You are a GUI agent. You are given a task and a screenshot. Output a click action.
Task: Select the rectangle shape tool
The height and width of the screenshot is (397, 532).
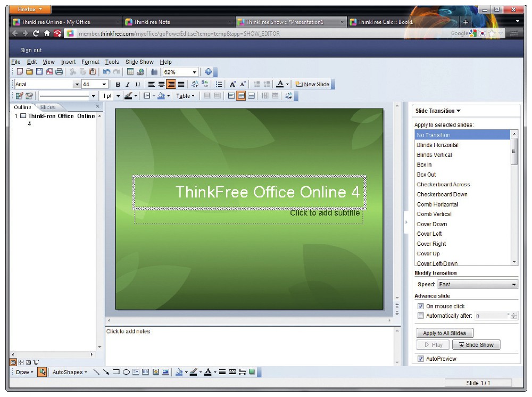[x=116, y=372]
